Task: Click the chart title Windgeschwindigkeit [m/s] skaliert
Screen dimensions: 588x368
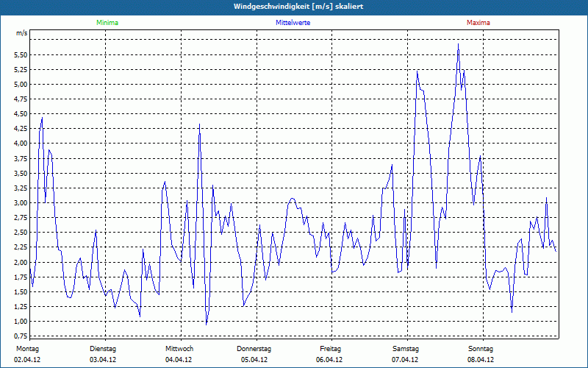Action: click(298, 7)
